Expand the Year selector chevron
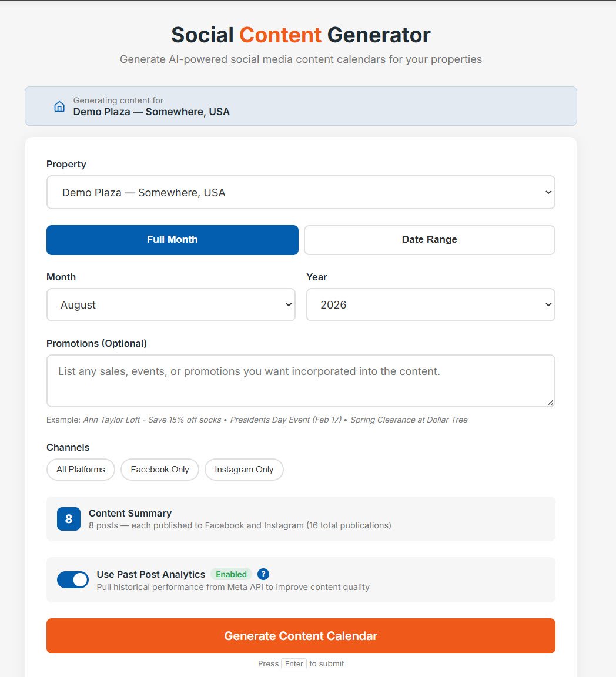This screenshot has width=616, height=677. [548, 304]
